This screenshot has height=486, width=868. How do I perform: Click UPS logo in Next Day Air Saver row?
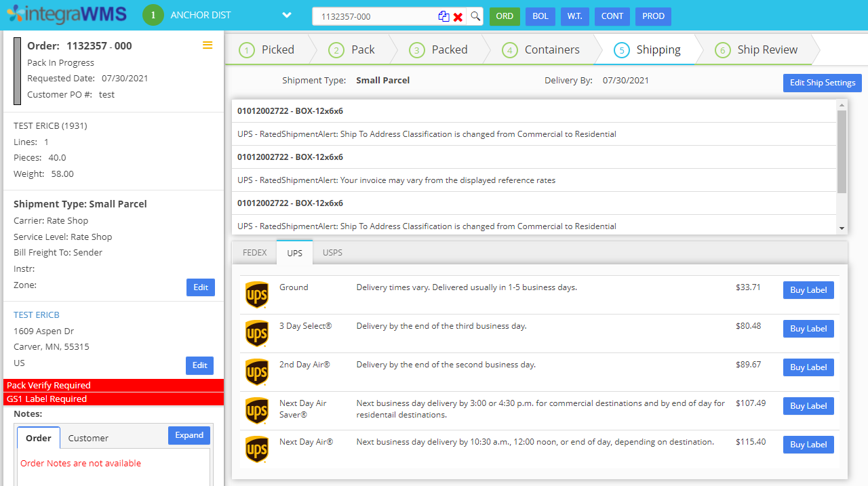point(257,411)
